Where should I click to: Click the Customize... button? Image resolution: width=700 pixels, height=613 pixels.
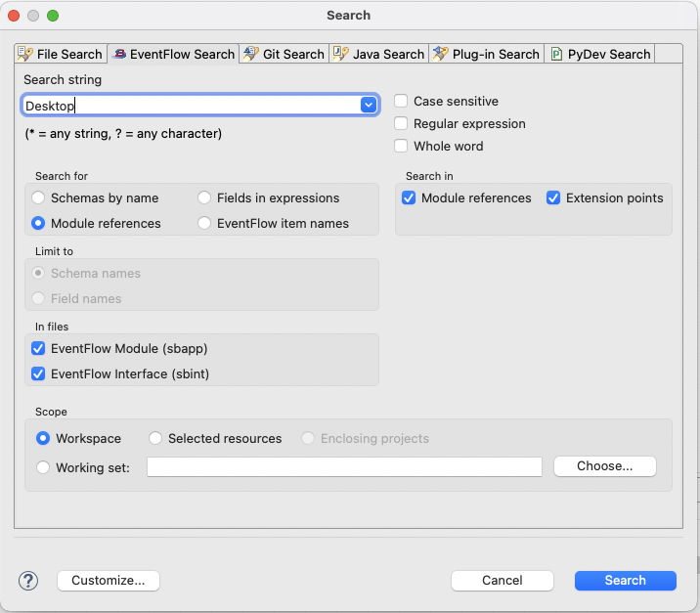click(x=109, y=581)
